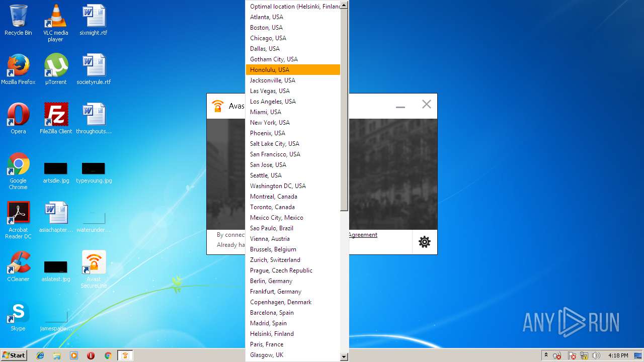Select Glasgow, UK location

tap(293, 355)
